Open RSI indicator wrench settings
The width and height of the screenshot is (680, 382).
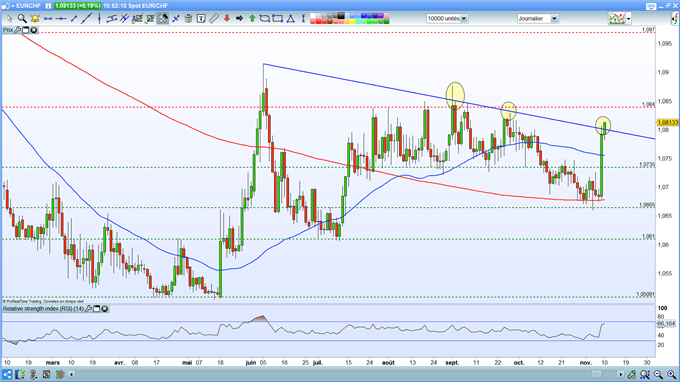click(88, 309)
